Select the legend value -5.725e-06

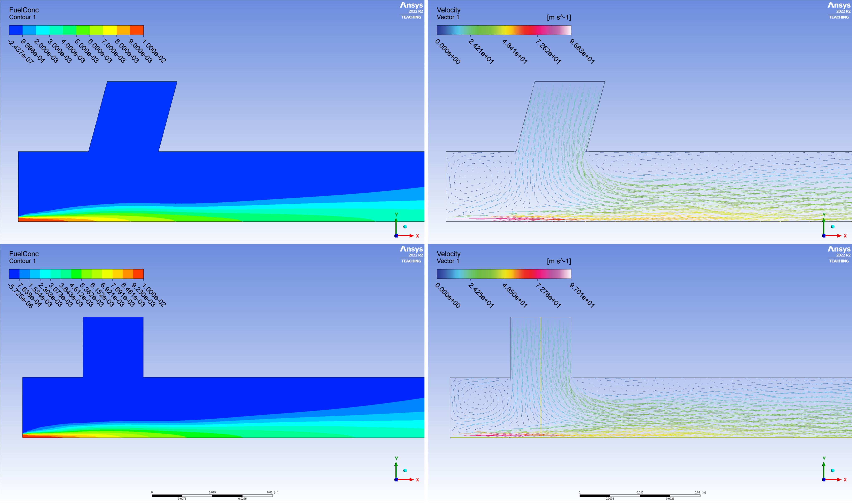pos(20,296)
